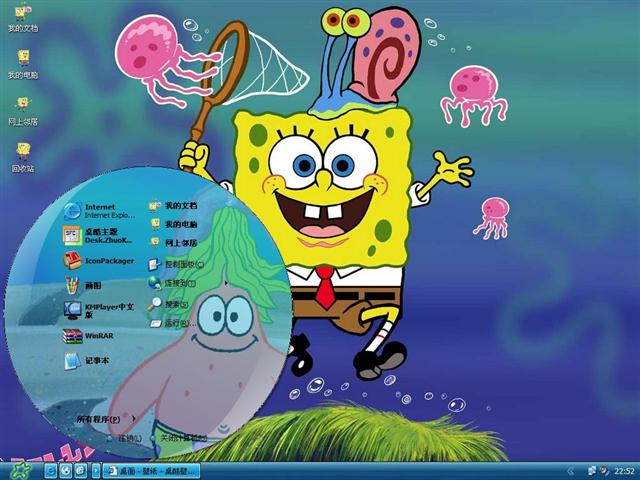Select 我的文档 in start menu right column

tap(173, 205)
